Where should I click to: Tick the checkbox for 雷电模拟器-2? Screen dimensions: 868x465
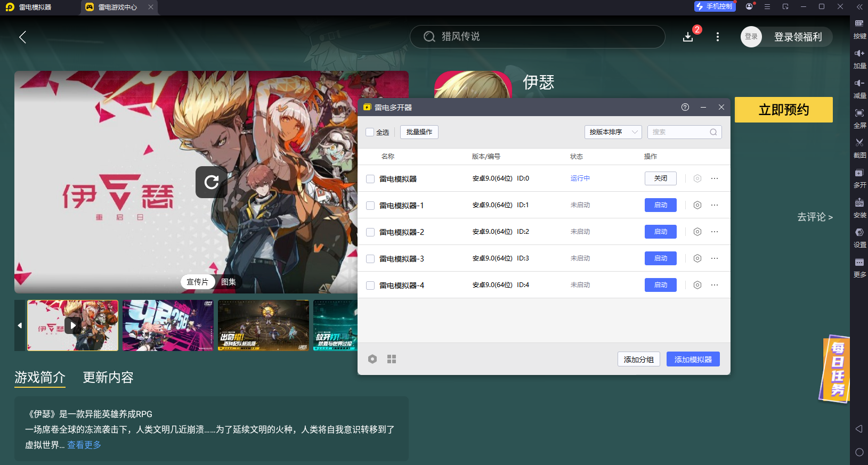pyautogui.click(x=370, y=232)
